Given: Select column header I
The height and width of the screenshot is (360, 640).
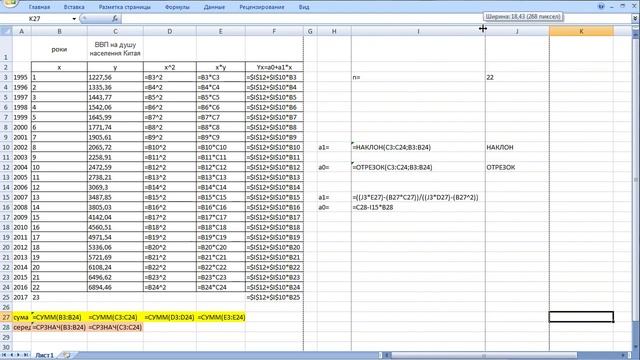Looking at the screenshot, I should coord(418,31).
